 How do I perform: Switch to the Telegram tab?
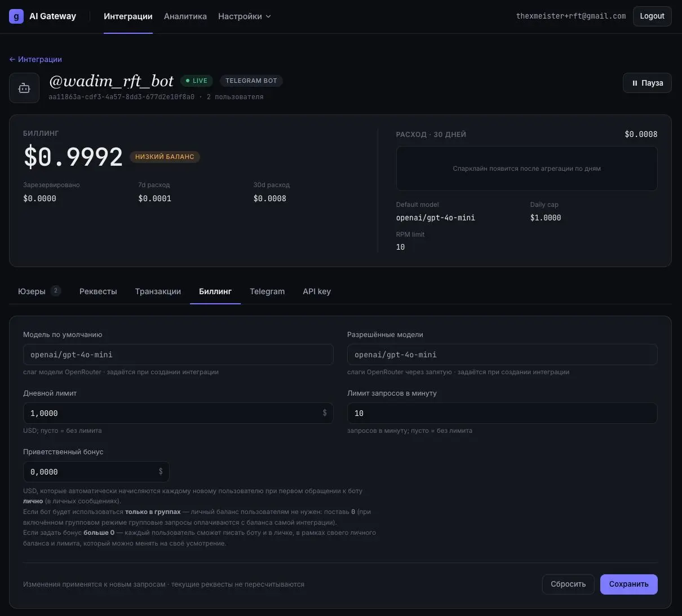(x=267, y=291)
